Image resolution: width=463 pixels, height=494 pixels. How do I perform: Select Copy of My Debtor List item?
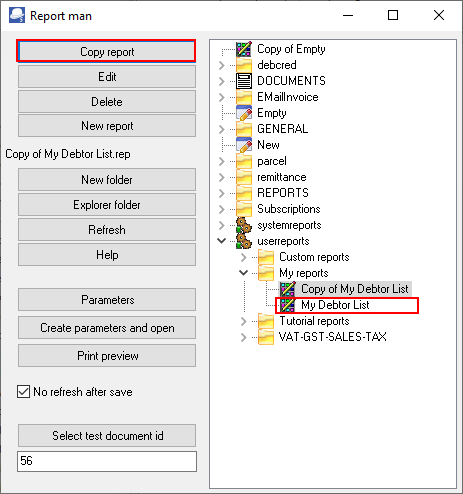[355, 289]
